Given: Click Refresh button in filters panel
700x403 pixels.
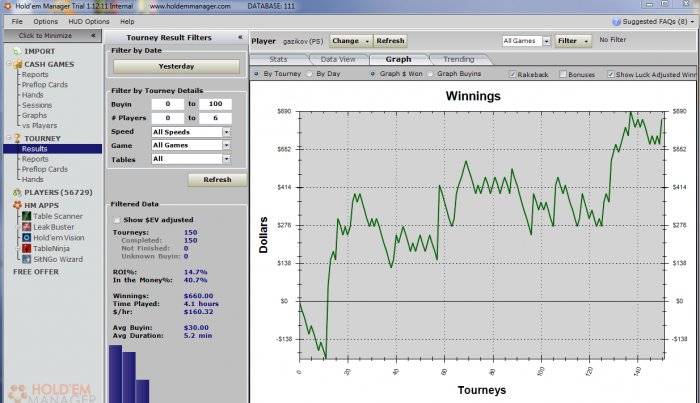Looking at the screenshot, I should 217,180.
